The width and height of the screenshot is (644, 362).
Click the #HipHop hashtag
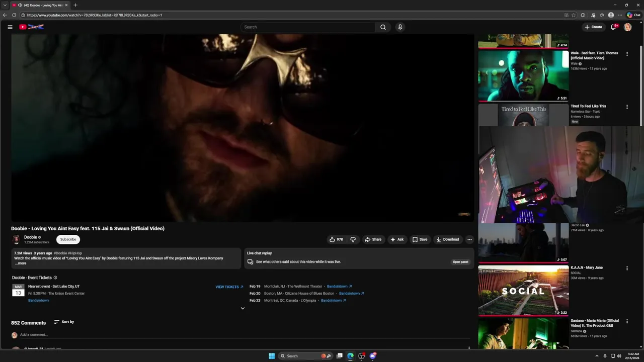click(75, 253)
